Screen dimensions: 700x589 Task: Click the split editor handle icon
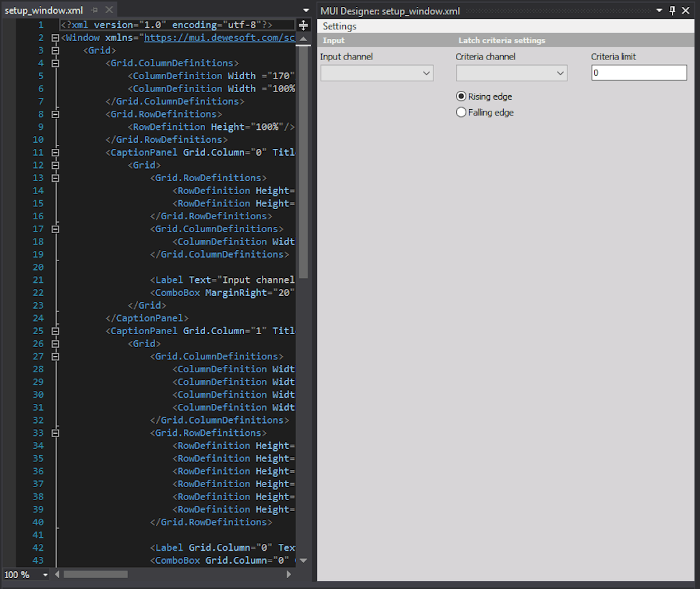pyautogui.click(x=303, y=25)
